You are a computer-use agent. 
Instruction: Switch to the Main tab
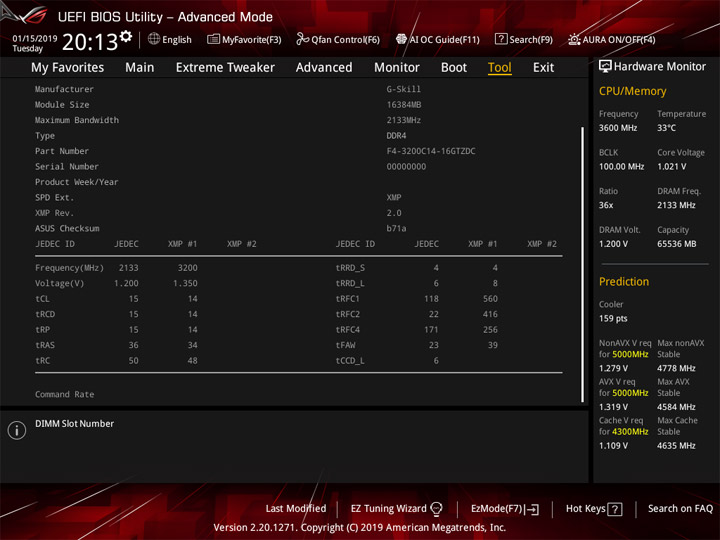pyautogui.click(x=140, y=68)
